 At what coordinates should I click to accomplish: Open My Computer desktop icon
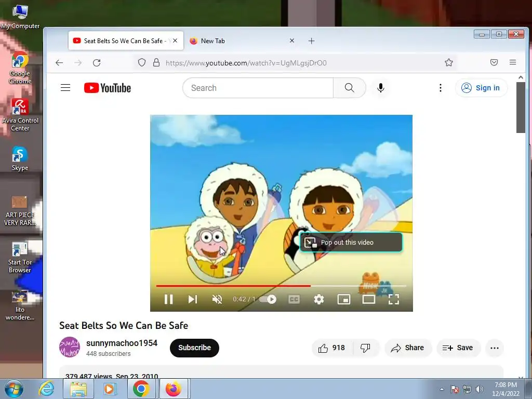pyautogui.click(x=20, y=17)
